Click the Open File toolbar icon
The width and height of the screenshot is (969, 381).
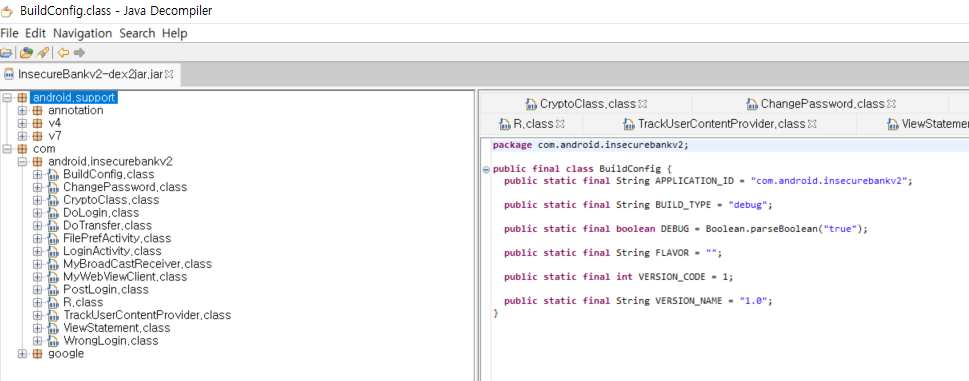click(x=6, y=52)
